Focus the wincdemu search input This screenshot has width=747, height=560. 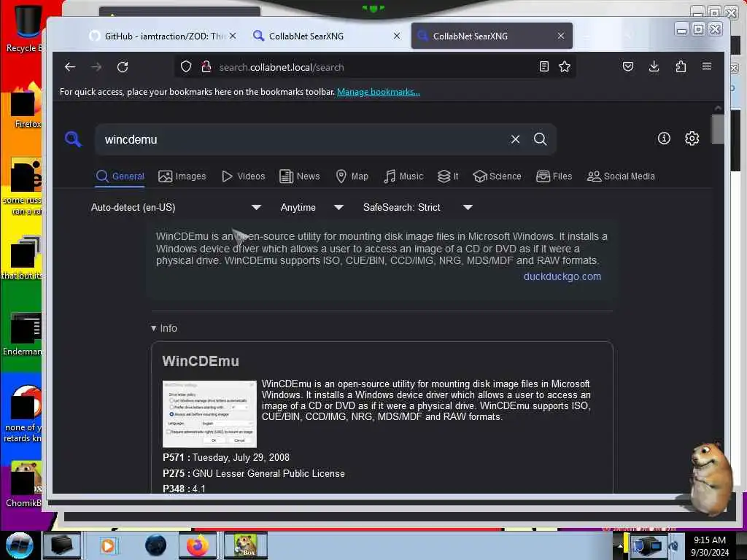click(303, 139)
